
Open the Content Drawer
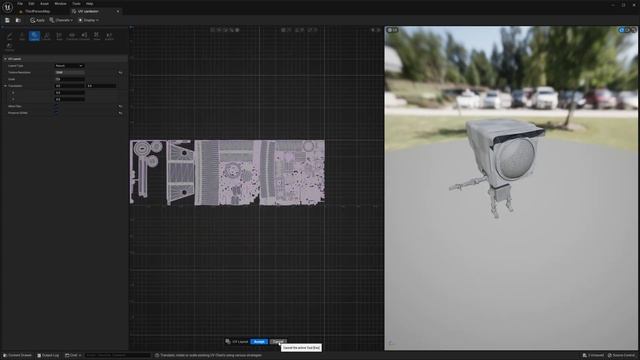(x=17, y=356)
